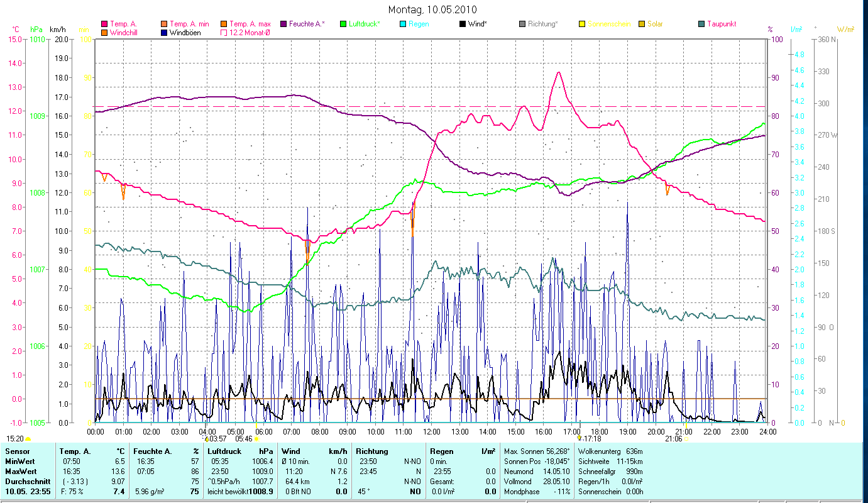
Task: Click the yellow Sonnenschein legend square
Action: click(x=582, y=24)
